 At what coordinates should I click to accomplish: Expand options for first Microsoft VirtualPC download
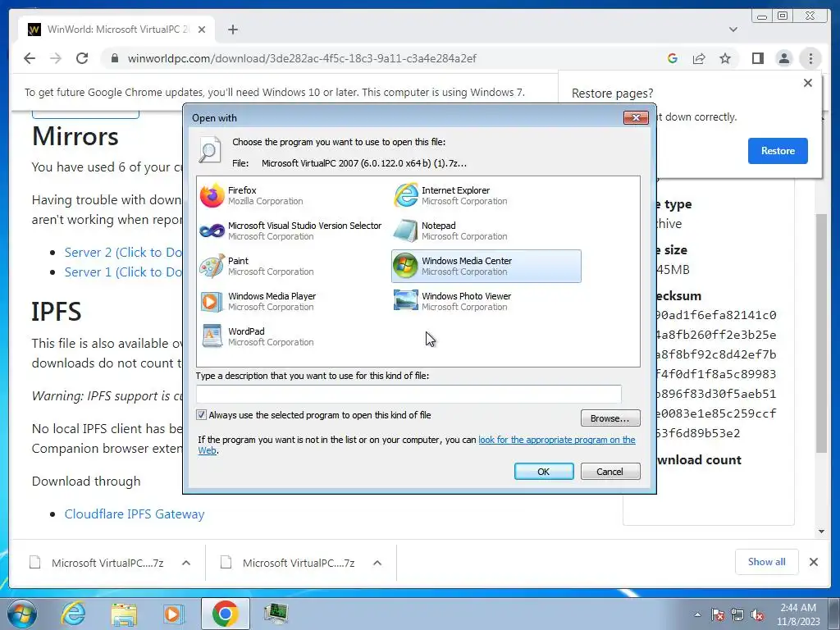point(186,563)
